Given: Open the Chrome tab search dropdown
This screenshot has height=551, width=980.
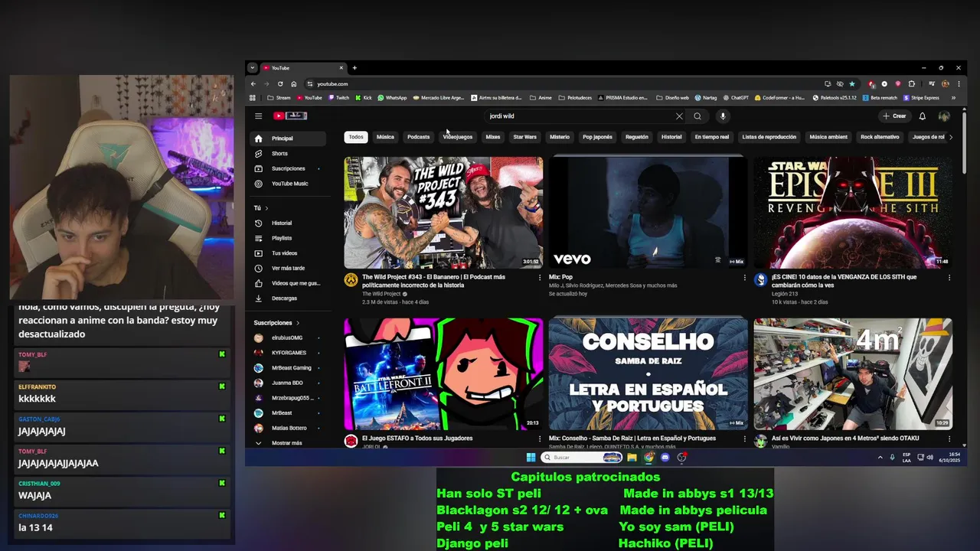Looking at the screenshot, I should (252, 68).
